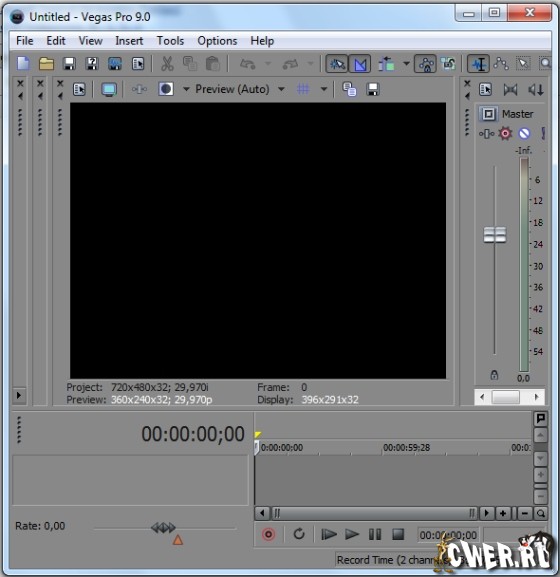Open the View menu
Image resolution: width=560 pixels, height=577 pixels.
click(91, 40)
